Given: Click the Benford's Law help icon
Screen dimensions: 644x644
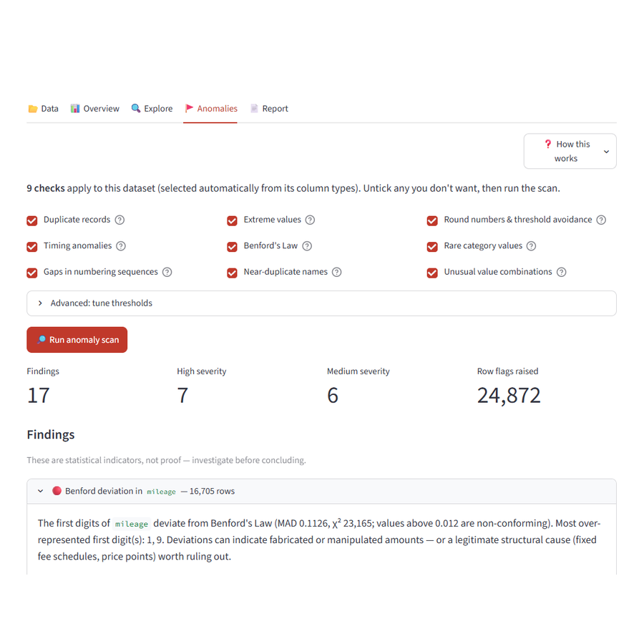Looking at the screenshot, I should [307, 246].
